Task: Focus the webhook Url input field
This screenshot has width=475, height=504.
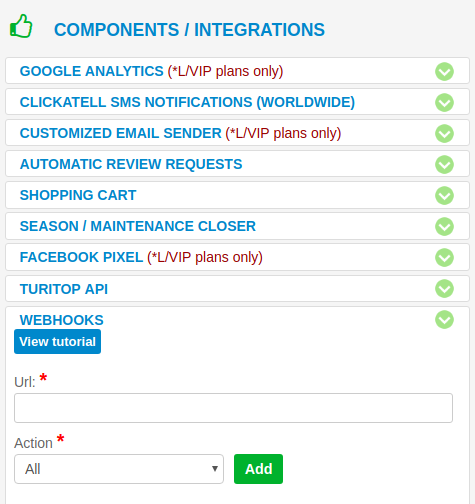Action: point(233,408)
